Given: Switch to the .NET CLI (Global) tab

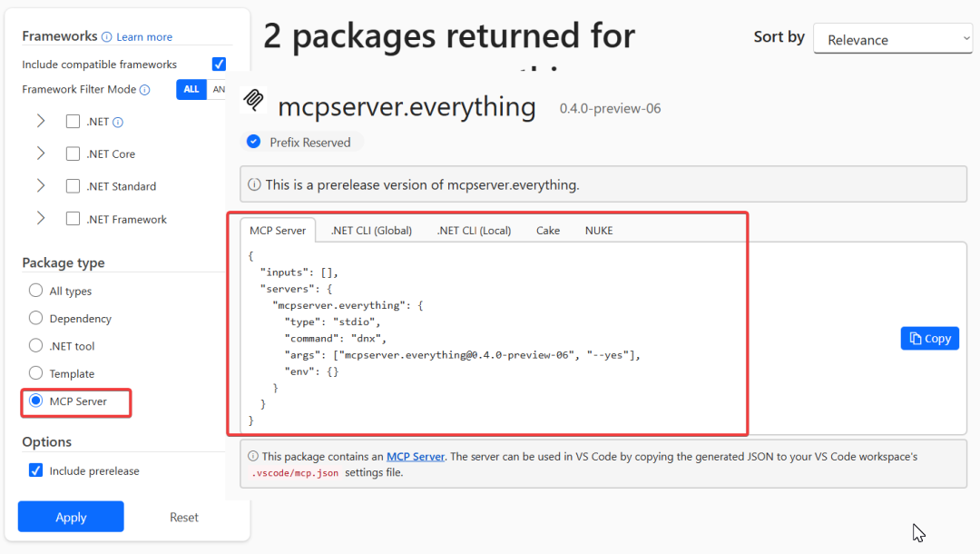Looking at the screenshot, I should (x=371, y=230).
